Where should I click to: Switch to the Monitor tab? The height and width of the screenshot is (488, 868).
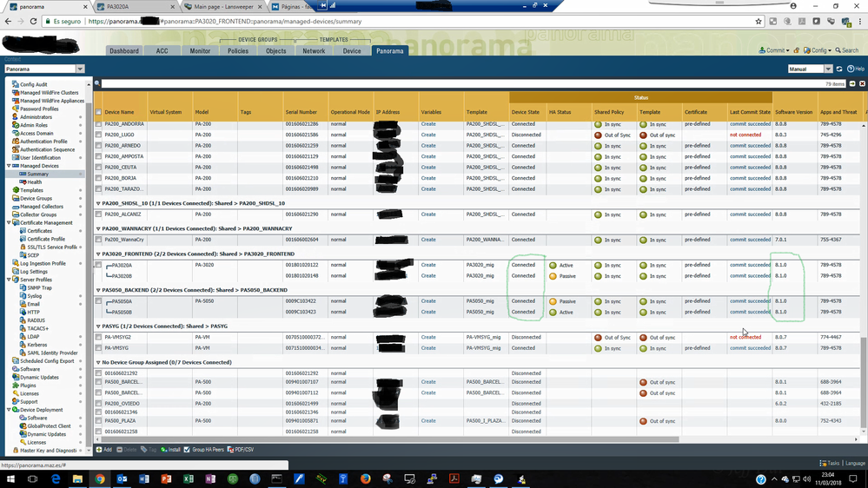point(200,51)
